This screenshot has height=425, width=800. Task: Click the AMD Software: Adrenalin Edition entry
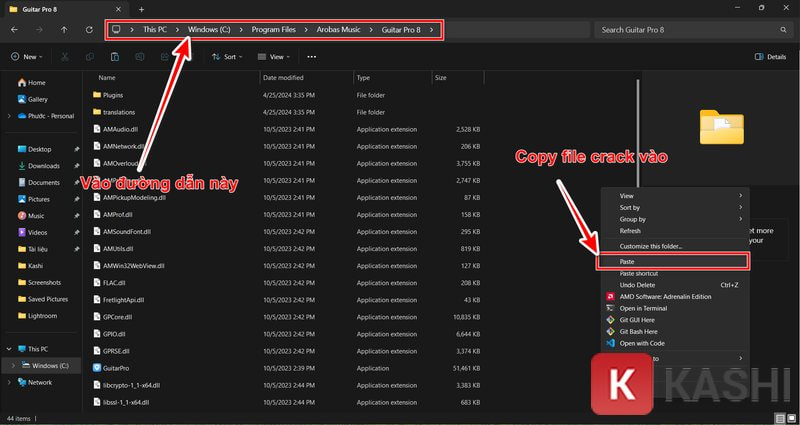point(665,296)
